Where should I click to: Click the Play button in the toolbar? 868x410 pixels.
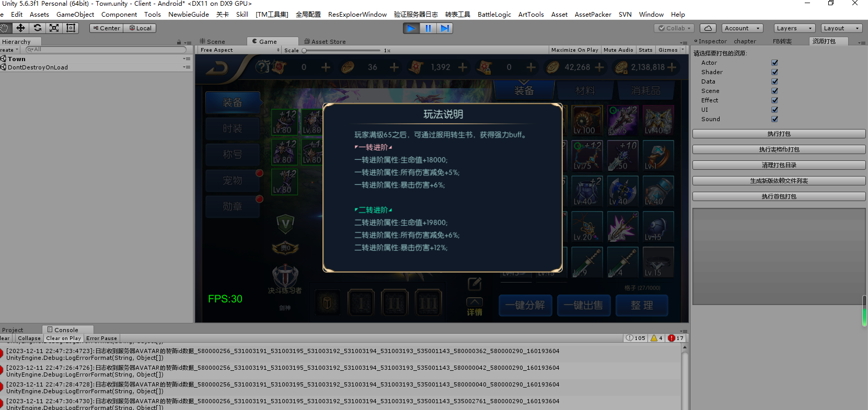(x=411, y=28)
